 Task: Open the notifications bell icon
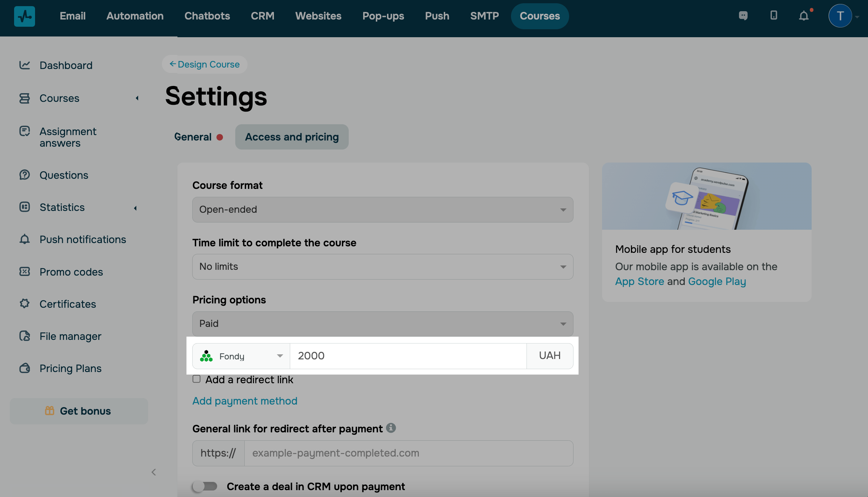[x=804, y=16]
